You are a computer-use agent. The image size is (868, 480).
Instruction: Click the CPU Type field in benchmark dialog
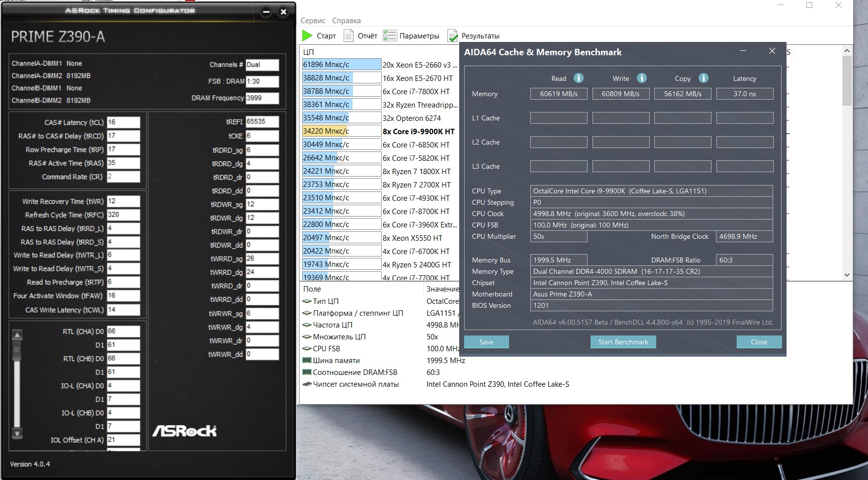tap(652, 191)
